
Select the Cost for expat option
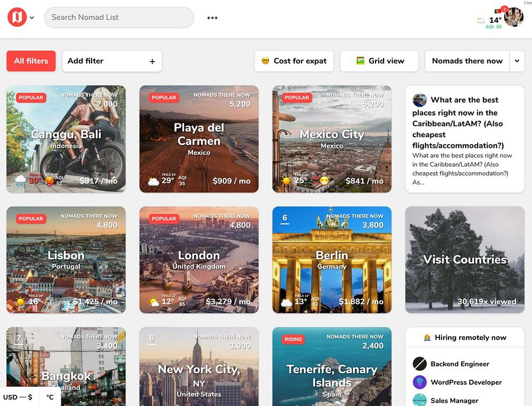[x=294, y=61]
